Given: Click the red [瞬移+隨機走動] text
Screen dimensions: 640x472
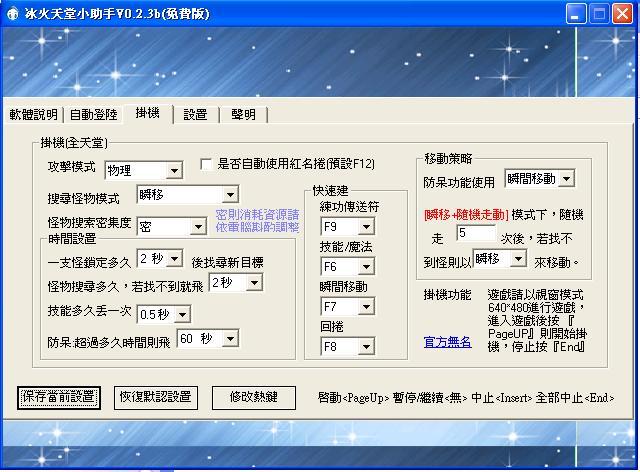Looking at the screenshot, I should [x=466, y=215].
